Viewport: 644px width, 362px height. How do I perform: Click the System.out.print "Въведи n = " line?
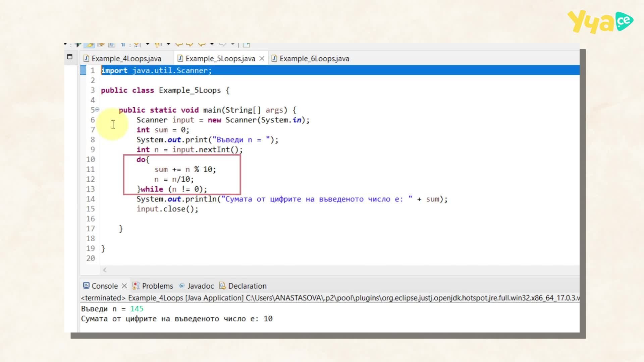[x=208, y=140]
